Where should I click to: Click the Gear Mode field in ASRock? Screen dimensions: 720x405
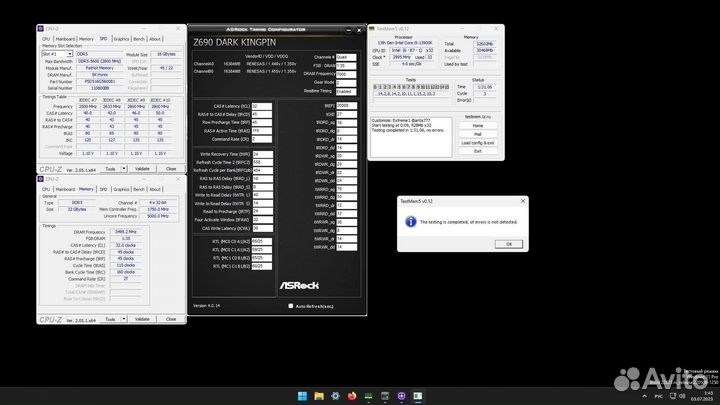[346, 83]
